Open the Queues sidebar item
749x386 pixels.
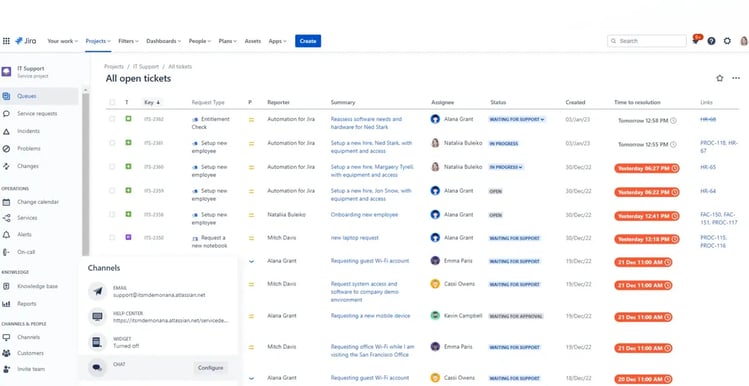(39, 96)
